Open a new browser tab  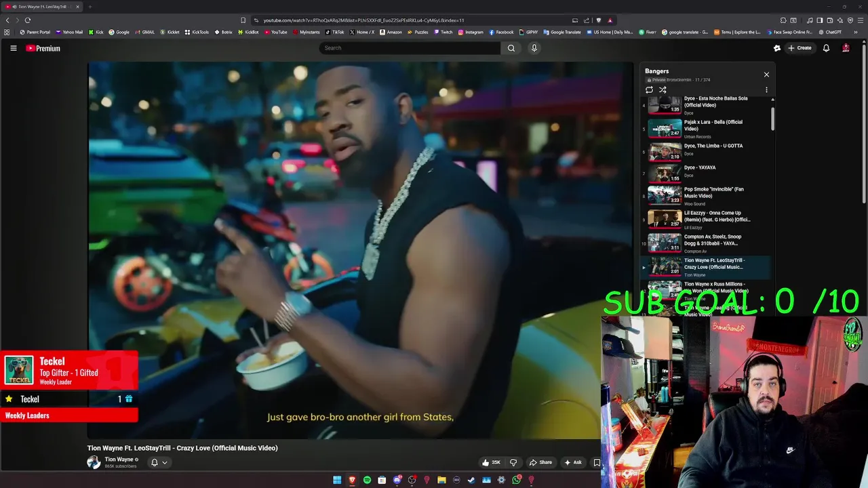[x=90, y=7]
